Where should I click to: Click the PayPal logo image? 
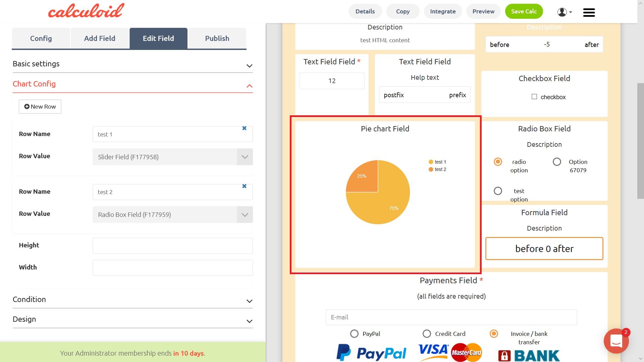371,353
